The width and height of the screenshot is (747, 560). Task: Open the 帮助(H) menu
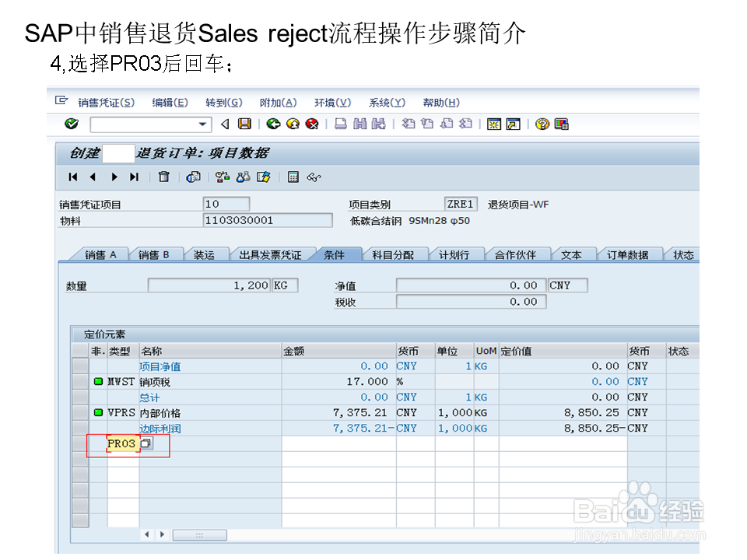coord(441,103)
